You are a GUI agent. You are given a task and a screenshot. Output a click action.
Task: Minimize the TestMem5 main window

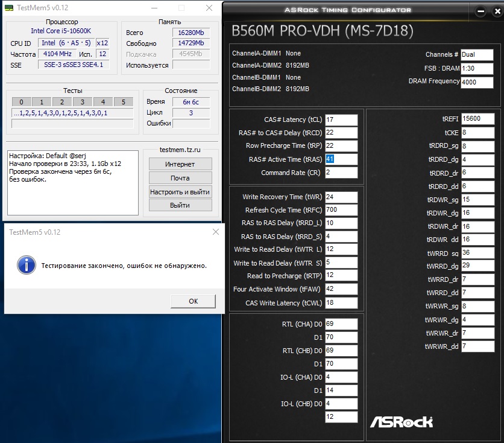[x=154, y=8]
